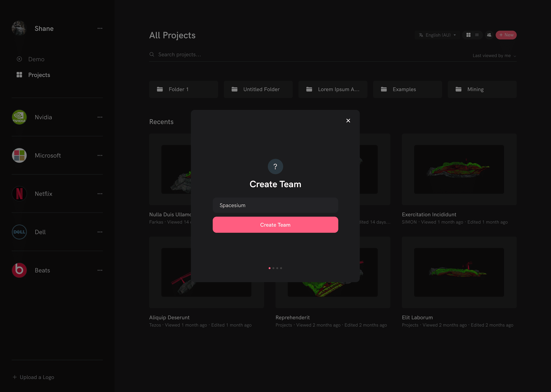This screenshot has height=392, width=551.
Task: Select the first carousel dot indicator
Action: tap(270, 268)
